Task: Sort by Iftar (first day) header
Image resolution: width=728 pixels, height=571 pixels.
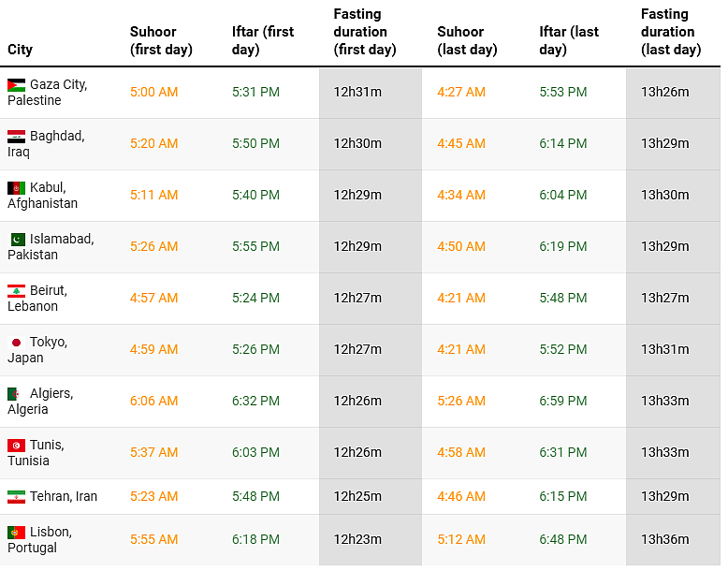Action: coord(264,40)
